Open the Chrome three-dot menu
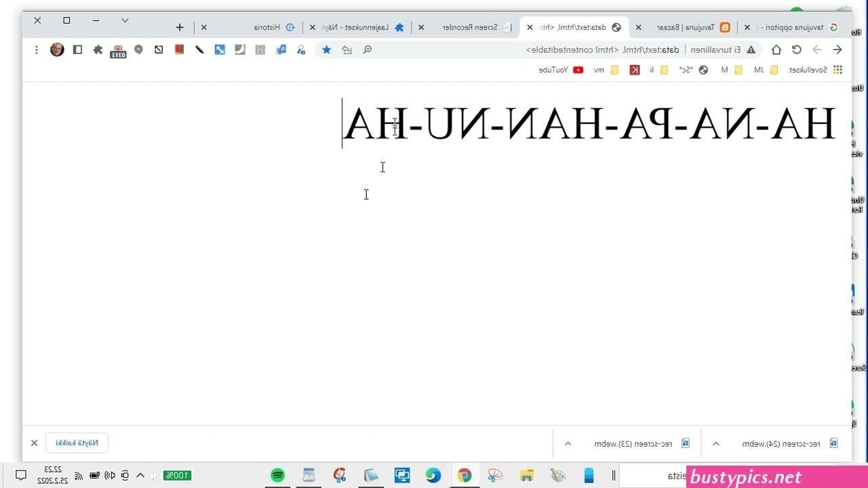This screenshot has width=868, height=488. (x=37, y=49)
